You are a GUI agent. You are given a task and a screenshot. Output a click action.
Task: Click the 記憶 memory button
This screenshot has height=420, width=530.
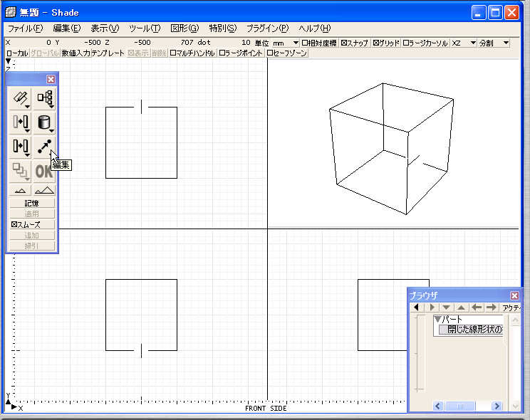click(x=32, y=203)
